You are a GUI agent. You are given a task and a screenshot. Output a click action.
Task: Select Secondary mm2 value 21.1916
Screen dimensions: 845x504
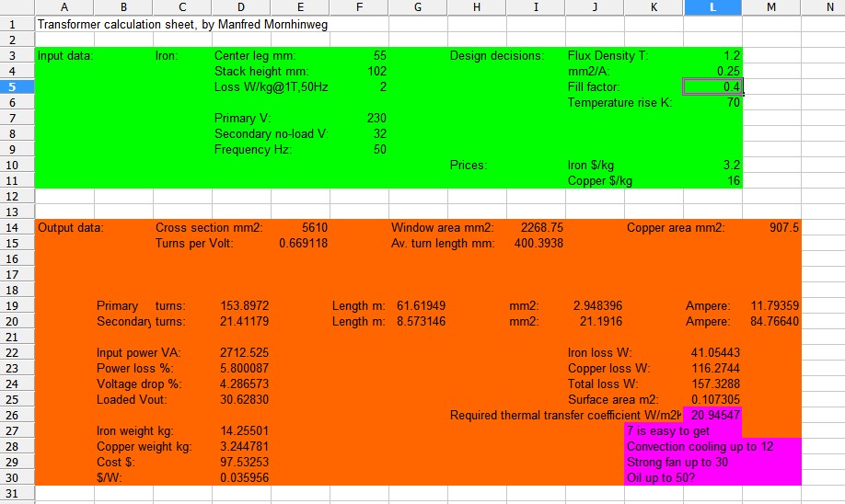[x=601, y=321]
